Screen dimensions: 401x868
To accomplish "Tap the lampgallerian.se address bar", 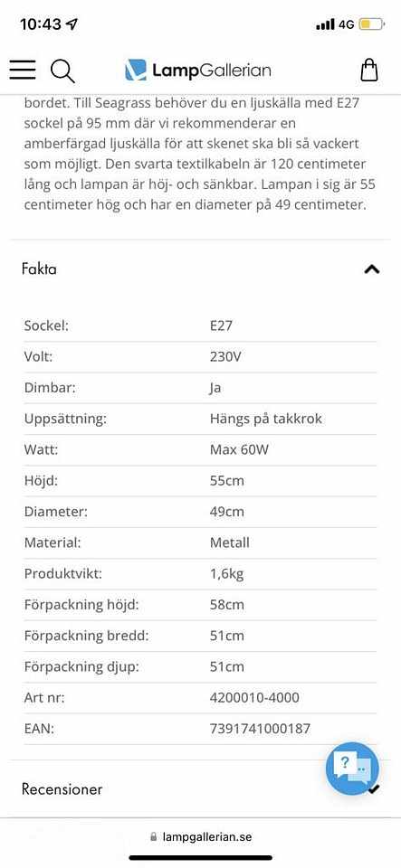I will tap(201, 837).
